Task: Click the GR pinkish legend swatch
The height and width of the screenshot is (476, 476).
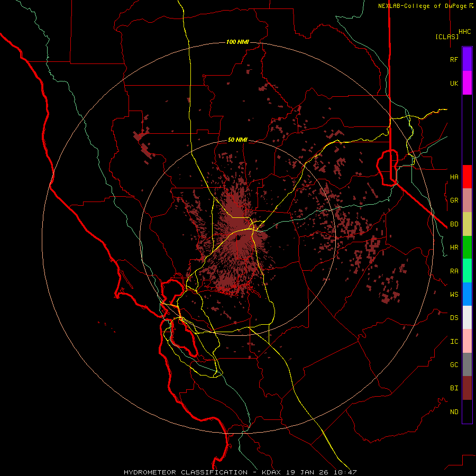Action: tap(467, 200)
